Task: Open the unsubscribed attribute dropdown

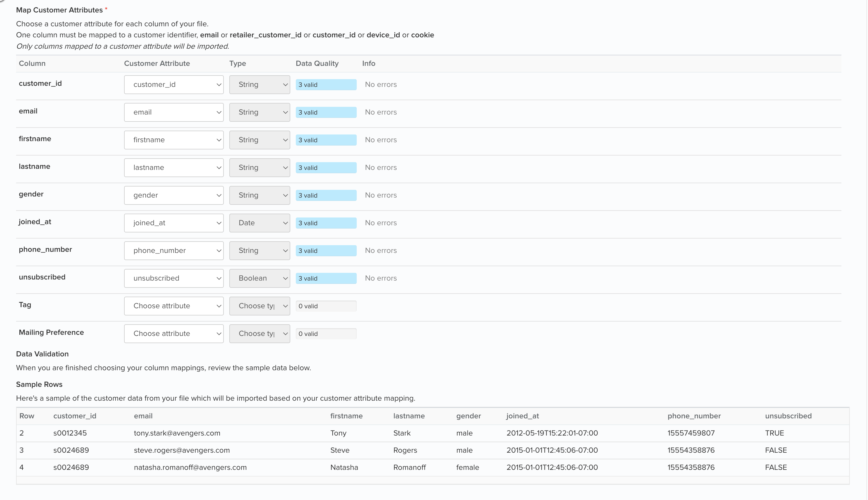Action: coord(174,278)
